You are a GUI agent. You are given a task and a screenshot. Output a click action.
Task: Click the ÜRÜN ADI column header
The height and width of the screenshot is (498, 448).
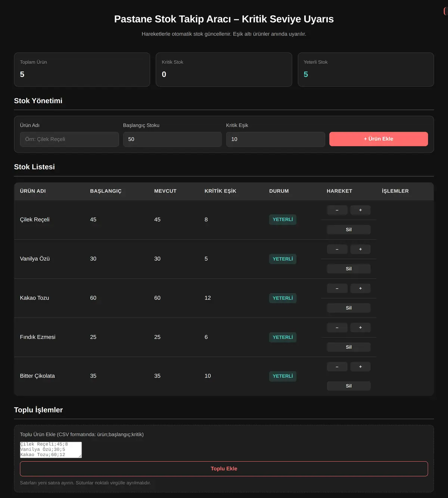[x=33, y=191]
